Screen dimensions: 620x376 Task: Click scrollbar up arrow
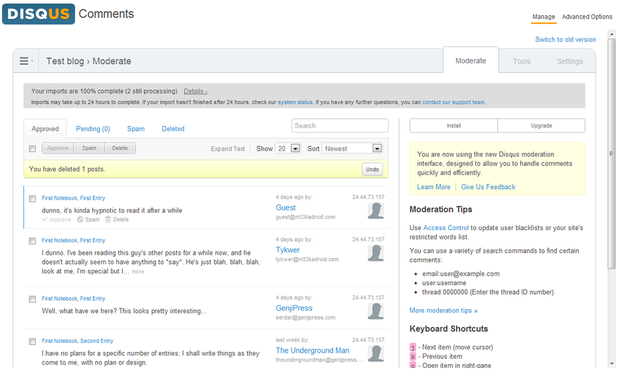(612, 34)
